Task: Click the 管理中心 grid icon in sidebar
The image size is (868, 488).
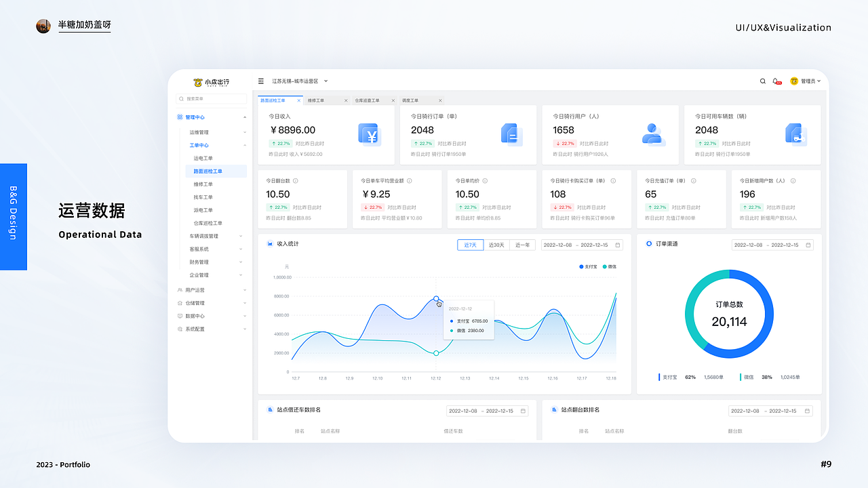Action: click(180, 117)
